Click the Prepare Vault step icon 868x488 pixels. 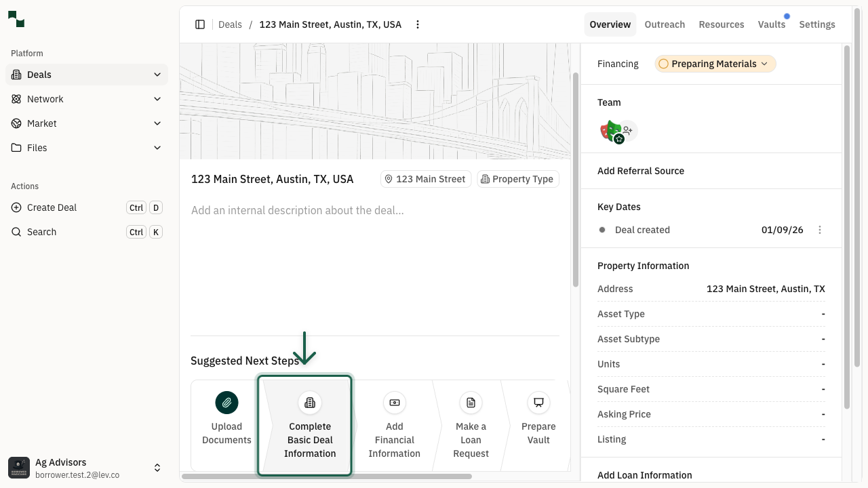coord(538,403)
